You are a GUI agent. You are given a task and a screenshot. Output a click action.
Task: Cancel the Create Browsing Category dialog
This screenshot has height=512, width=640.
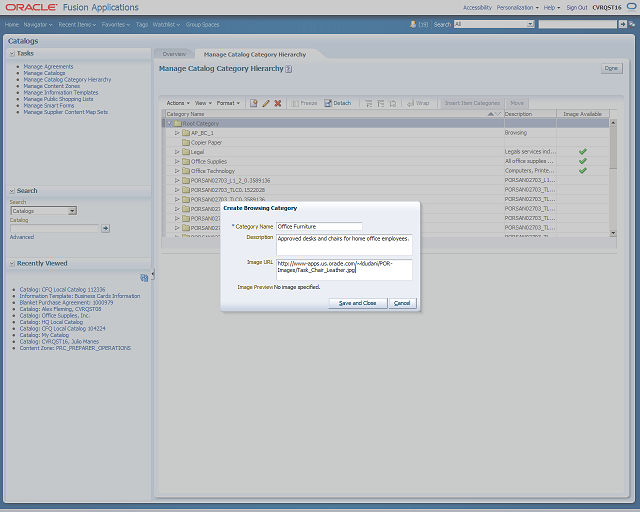(402, 303)
